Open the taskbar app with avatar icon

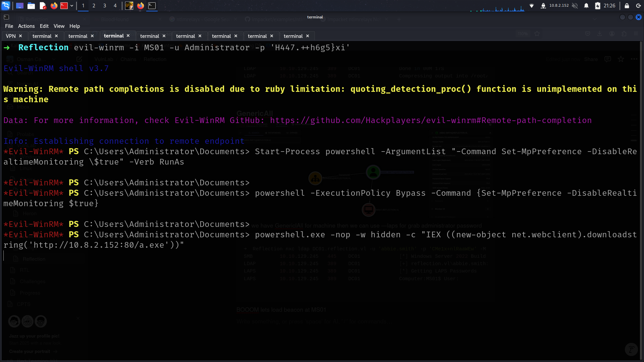[x=129, y=6]
